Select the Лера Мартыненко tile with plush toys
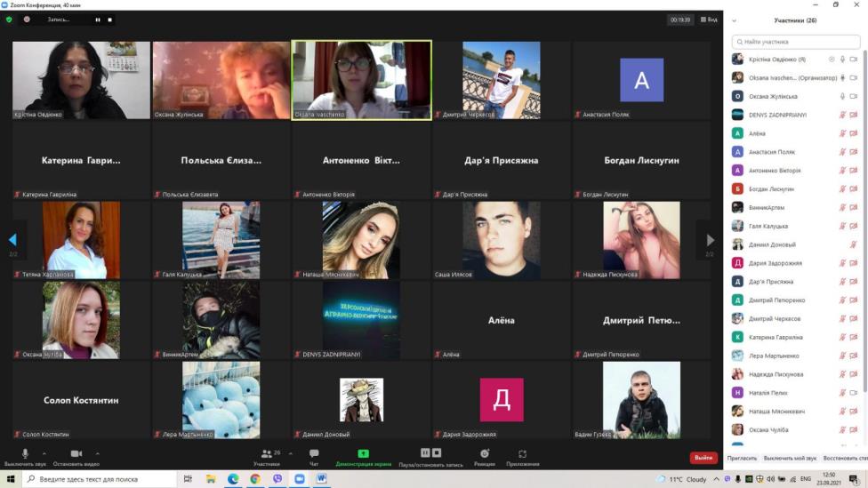The image size is (868, 488). [x=221, y=400]
